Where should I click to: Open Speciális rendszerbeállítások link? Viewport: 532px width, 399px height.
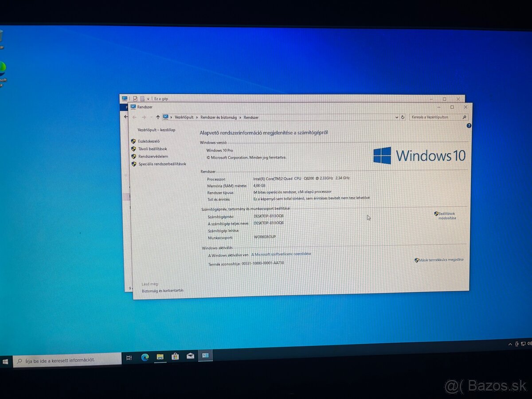pyautogui.click(x=162, y=164)
